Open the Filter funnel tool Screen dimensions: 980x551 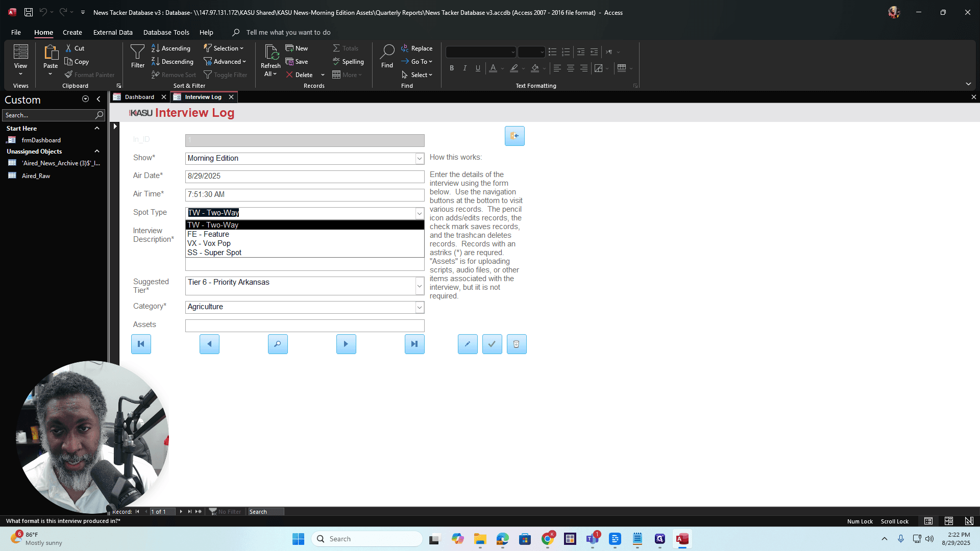(138, 56)
